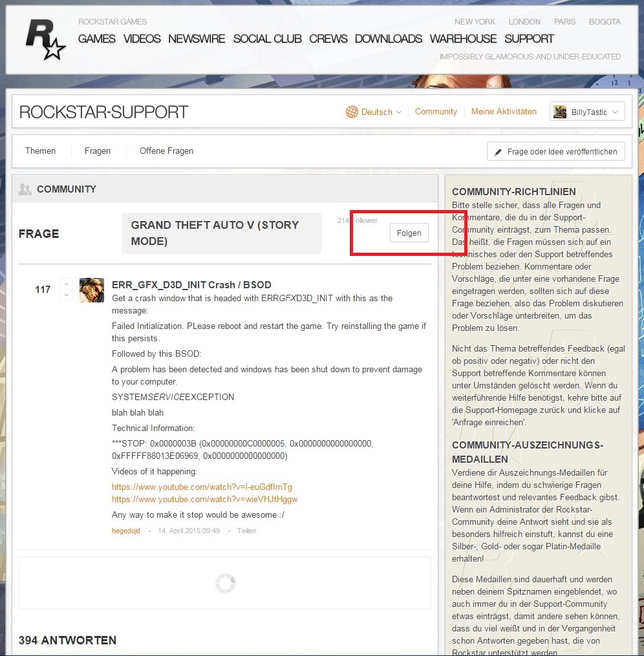644x656 pixels.
Task: Open first YouTube link ending l-euGdfImTg
Action: [202, 487]
